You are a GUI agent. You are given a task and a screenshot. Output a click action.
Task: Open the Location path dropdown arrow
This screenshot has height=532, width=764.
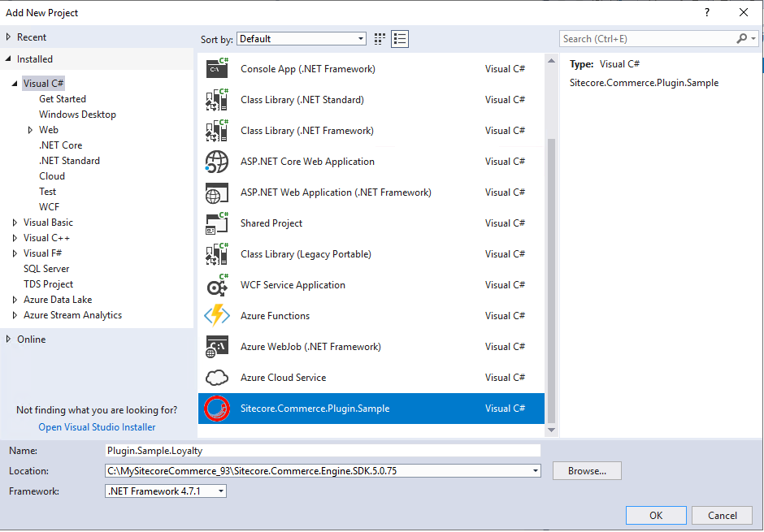click(535, 470)
